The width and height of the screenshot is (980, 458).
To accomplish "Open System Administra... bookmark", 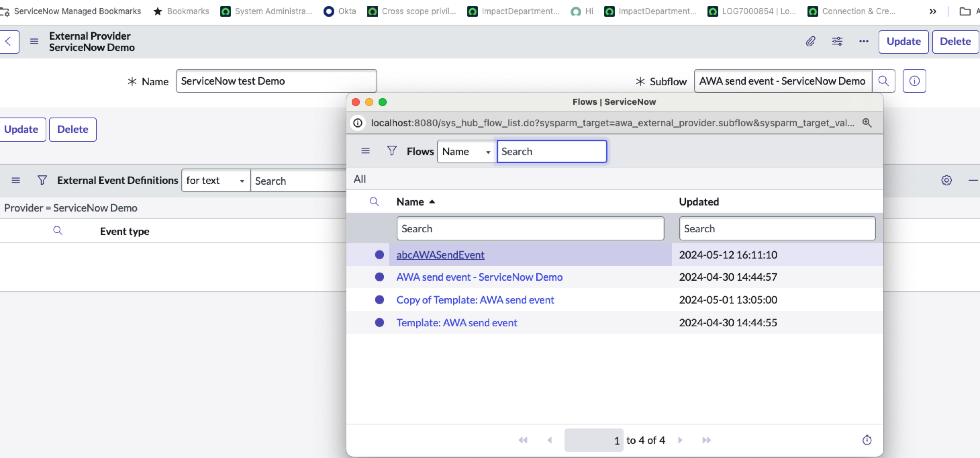I will pyautogui.click(x=266, y=11).
